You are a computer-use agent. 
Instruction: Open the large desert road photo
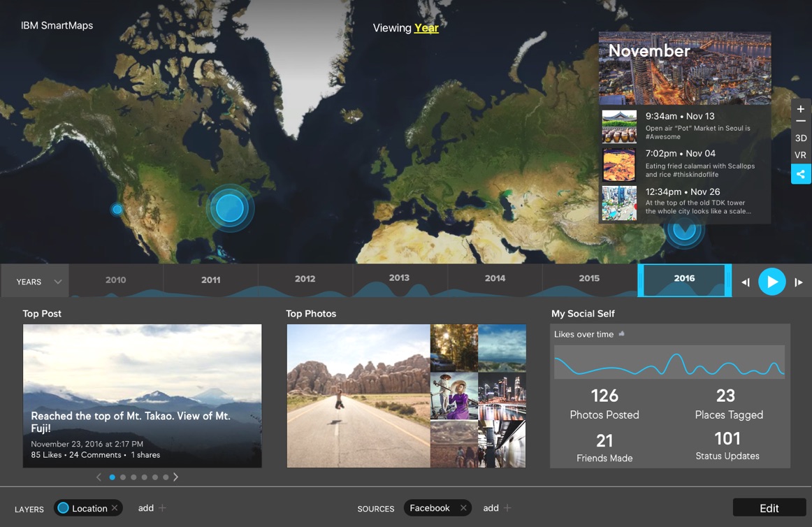tap(358, 396)
